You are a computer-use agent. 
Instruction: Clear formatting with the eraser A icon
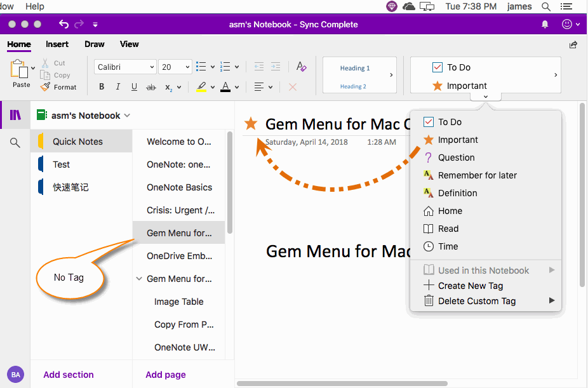[301, 67]
